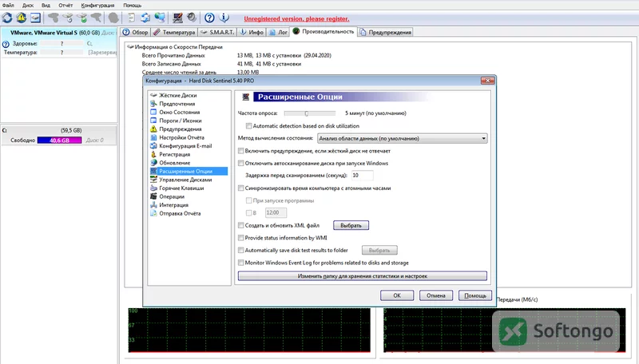
Task: Open the Помощь menu
Action: pos(132,6)
